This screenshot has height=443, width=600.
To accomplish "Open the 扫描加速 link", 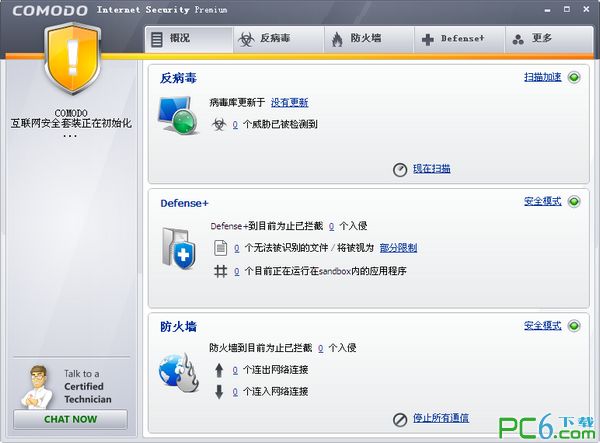I will coord(543,77).
